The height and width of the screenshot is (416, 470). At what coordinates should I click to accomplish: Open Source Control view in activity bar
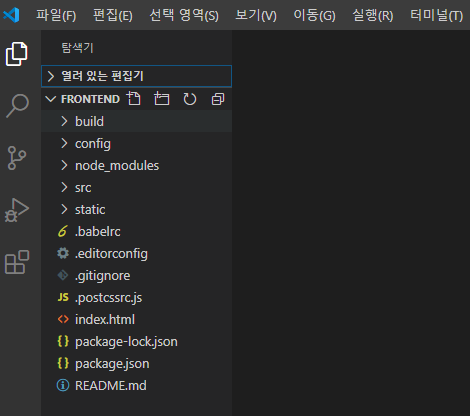[16, 158]
